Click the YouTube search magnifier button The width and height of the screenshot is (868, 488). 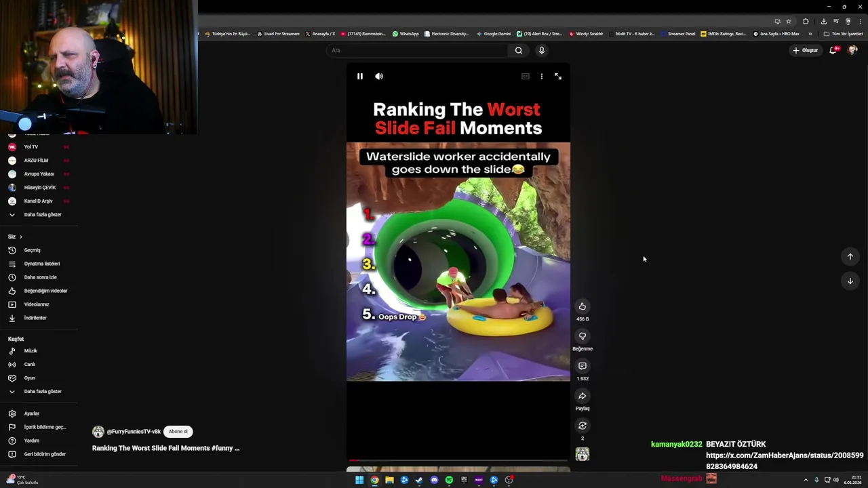519,50
